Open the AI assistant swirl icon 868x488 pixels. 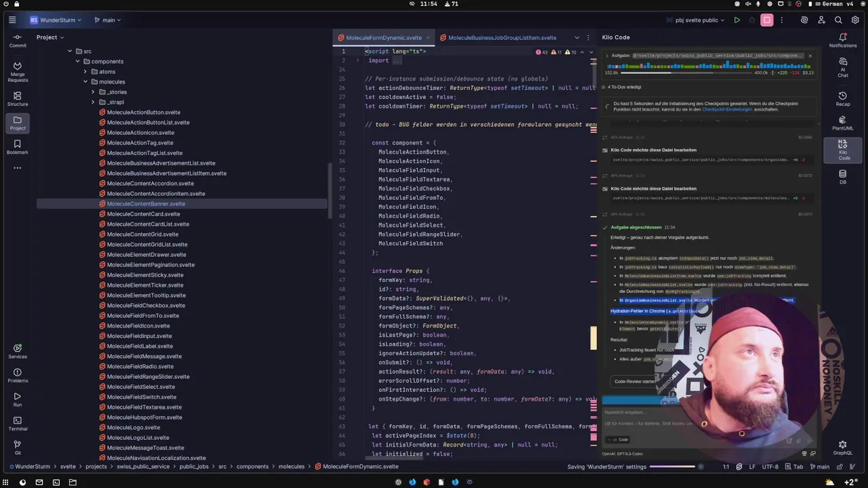804,20
